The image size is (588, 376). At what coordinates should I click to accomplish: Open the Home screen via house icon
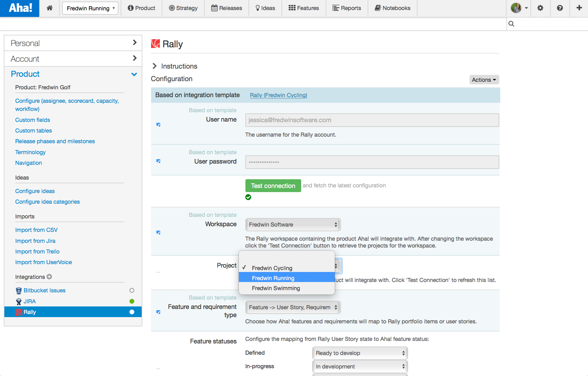tap(49, 8)
